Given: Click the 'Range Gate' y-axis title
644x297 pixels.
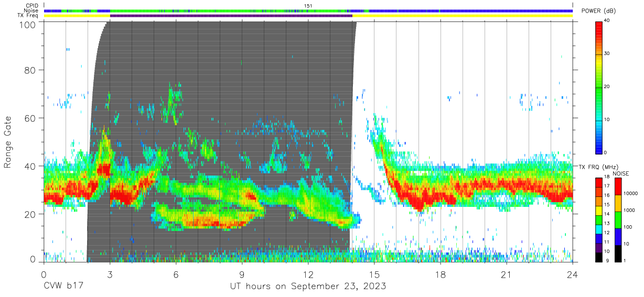Looking at the screenshot, I should 8,142.
